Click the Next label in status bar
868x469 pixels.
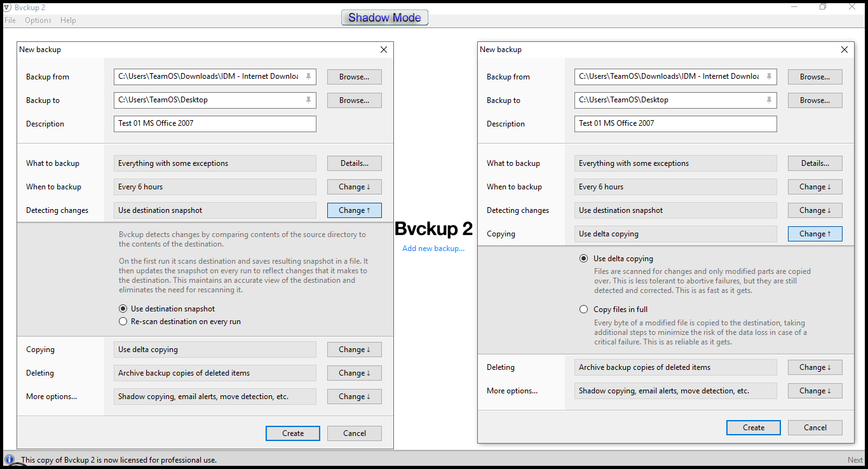click(x=855, y=459)
